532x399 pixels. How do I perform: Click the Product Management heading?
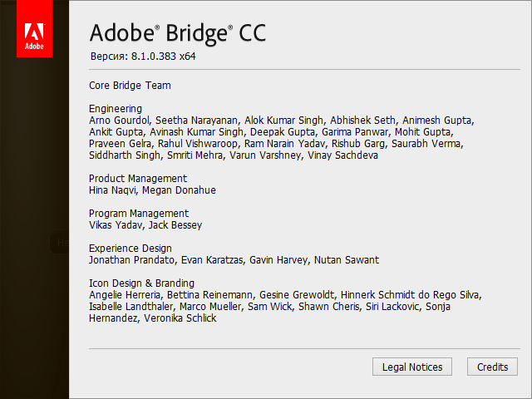pos(138,178)
